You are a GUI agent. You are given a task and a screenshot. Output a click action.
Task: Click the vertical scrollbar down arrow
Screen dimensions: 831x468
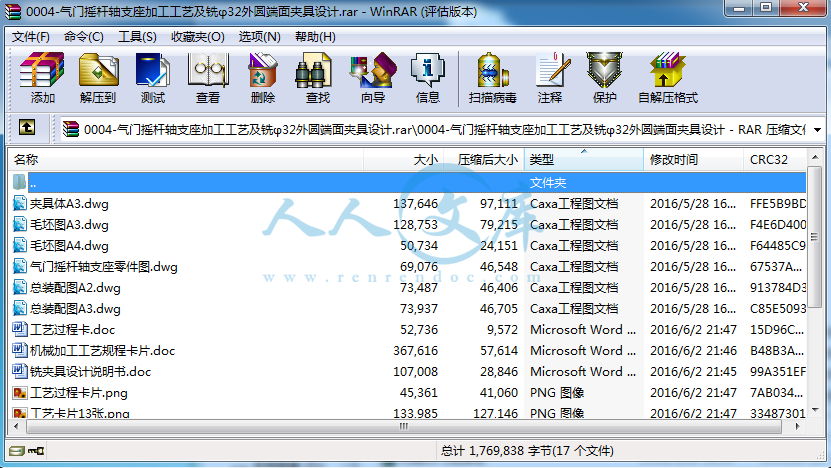tap(815, 410)
